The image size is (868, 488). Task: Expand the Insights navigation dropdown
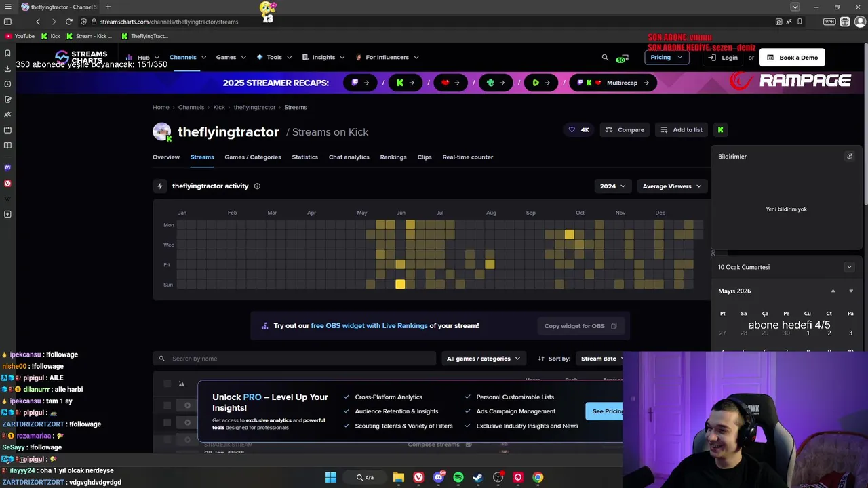click(x=323, y=57)
